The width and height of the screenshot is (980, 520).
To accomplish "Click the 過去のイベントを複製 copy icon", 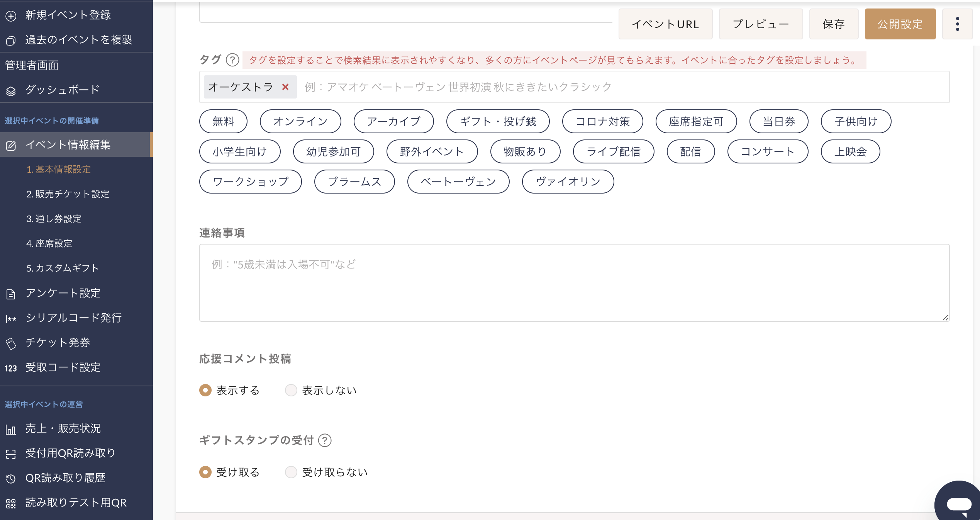I will click(11, 40).
